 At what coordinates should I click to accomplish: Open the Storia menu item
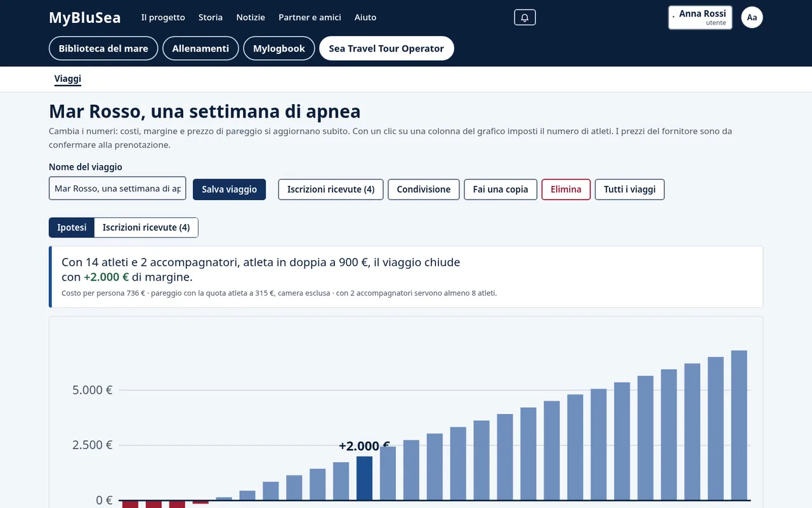211,17
